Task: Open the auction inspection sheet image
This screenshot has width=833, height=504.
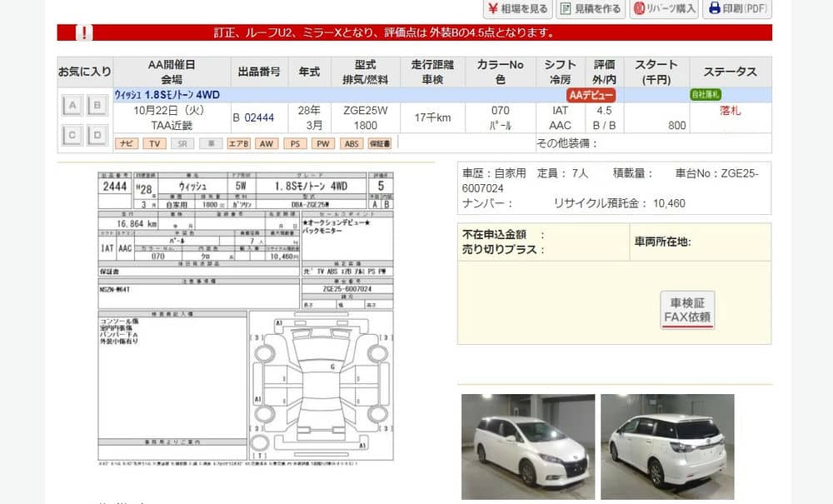Action: tap(246, 319)
